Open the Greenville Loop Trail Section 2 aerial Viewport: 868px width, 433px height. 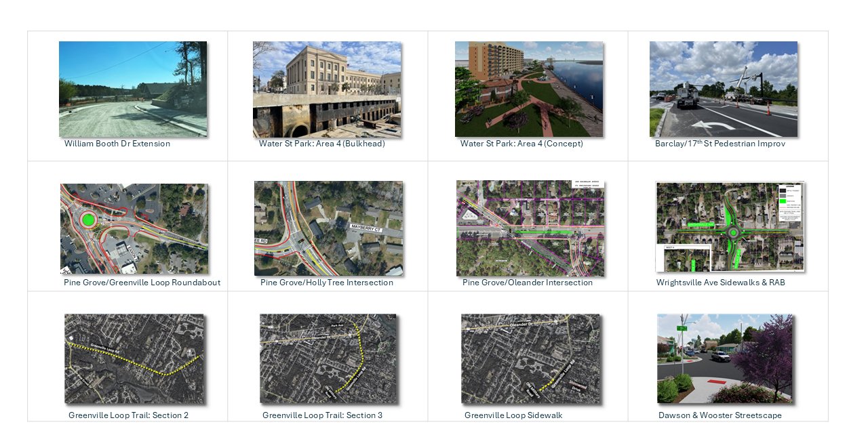pos(134,358)
